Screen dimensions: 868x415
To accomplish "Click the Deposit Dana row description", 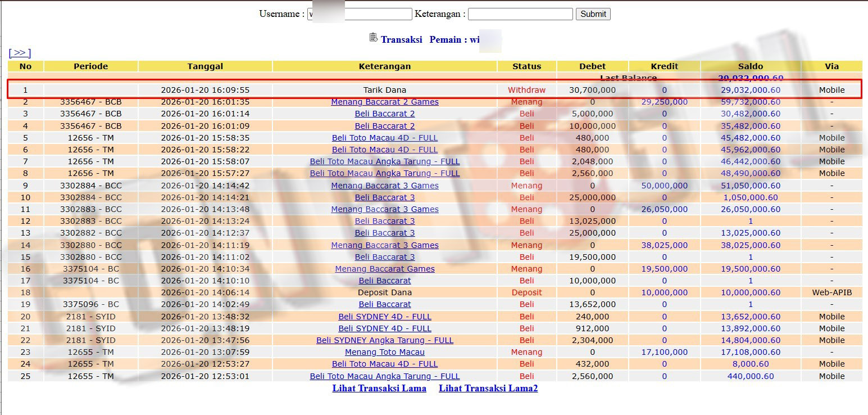I will coord(385,292).
